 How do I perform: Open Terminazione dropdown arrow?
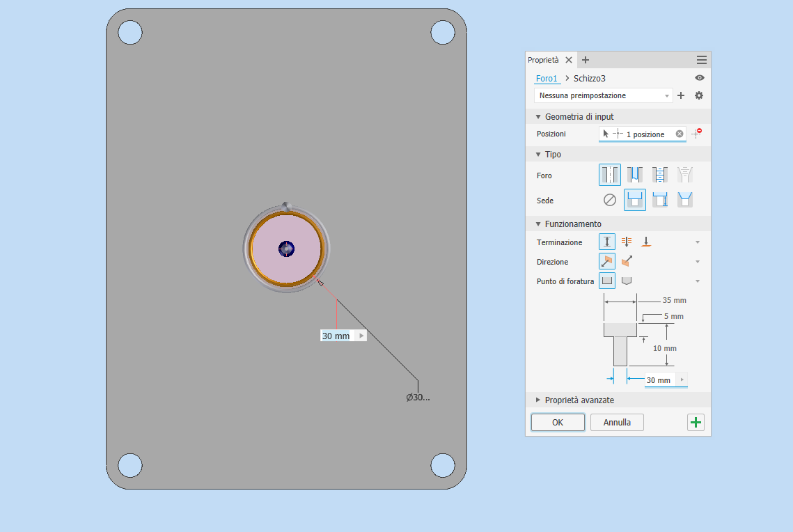[x=698, y=242]
